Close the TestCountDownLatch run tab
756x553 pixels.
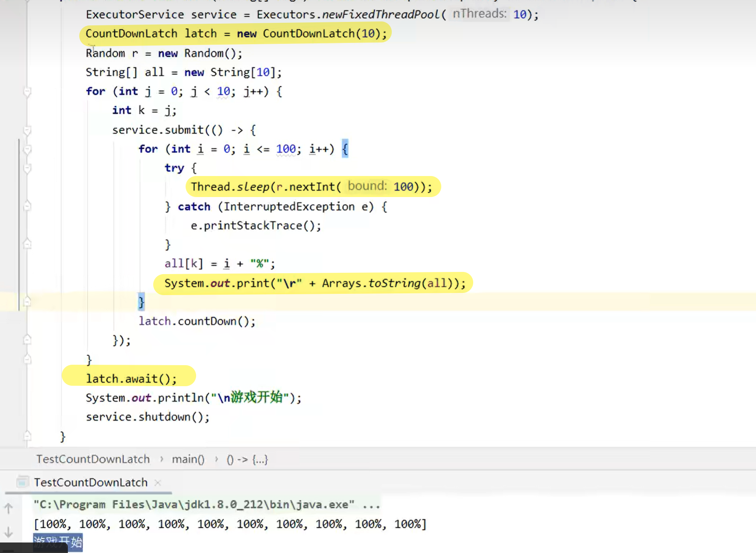(x=158, y=483)
